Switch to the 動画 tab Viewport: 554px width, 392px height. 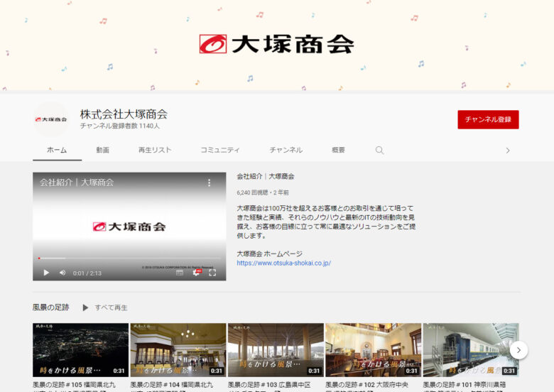pyautogui.click(x=103, y=150)
